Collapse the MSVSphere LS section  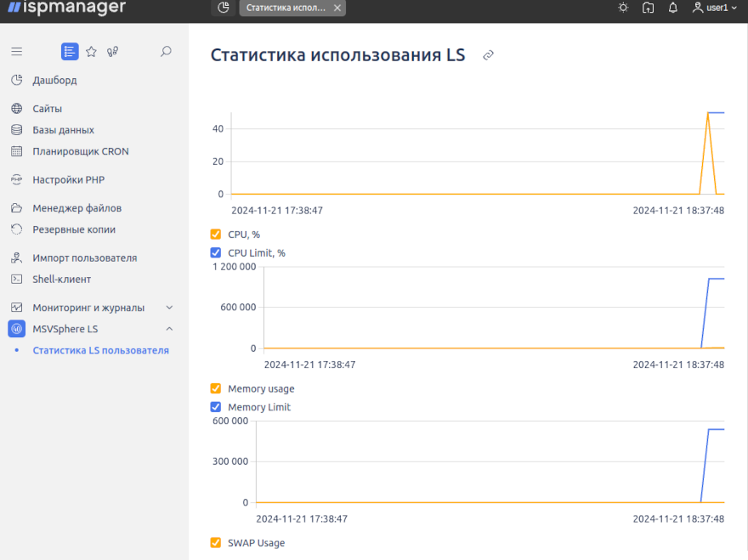[169, 329]
